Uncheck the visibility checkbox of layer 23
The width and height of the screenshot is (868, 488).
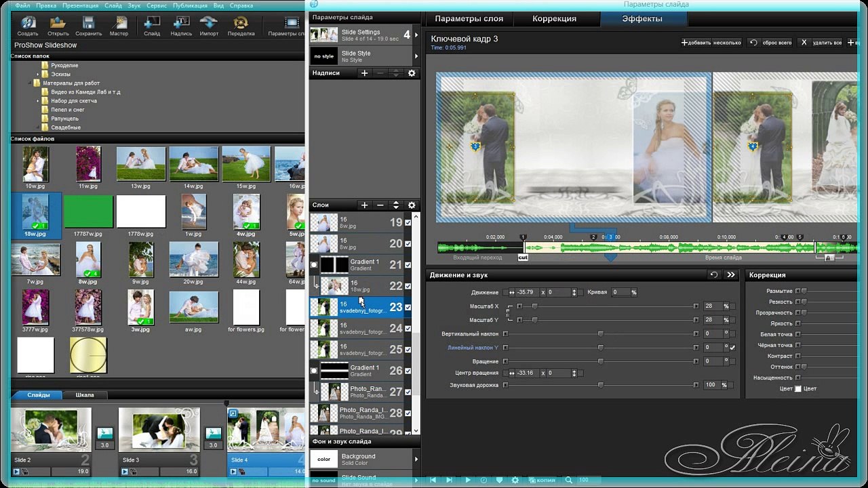(408, 307)
